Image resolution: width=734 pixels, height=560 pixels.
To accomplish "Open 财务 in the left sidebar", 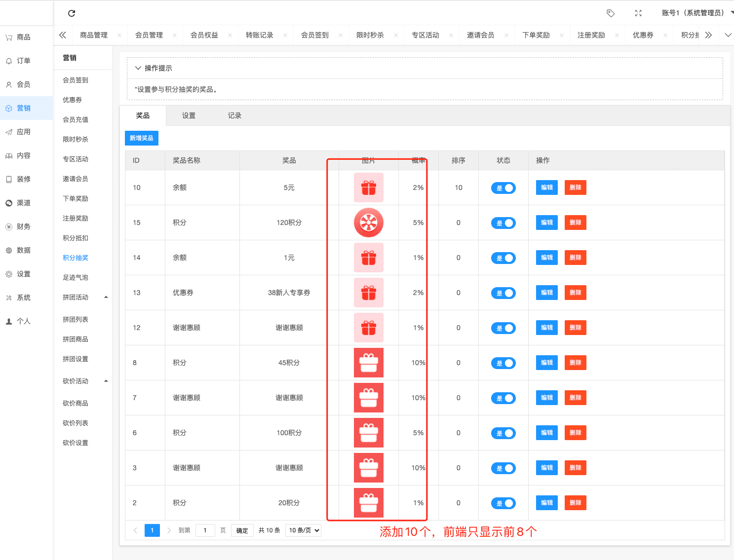I will [x=23, y=227].
